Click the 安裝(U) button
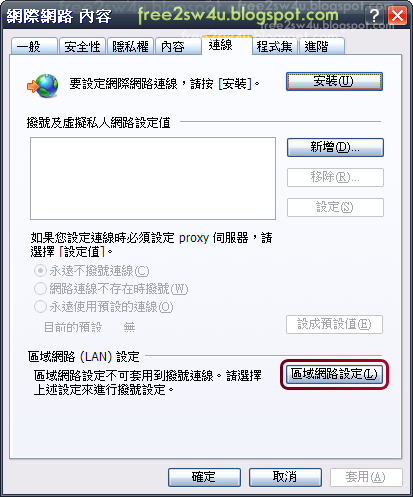 [334, 81]
